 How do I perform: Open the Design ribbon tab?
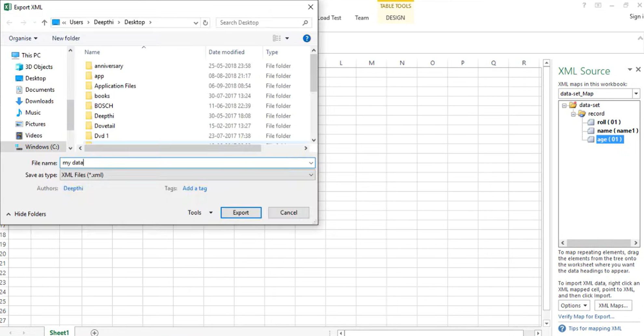click(x=395, y=18)
